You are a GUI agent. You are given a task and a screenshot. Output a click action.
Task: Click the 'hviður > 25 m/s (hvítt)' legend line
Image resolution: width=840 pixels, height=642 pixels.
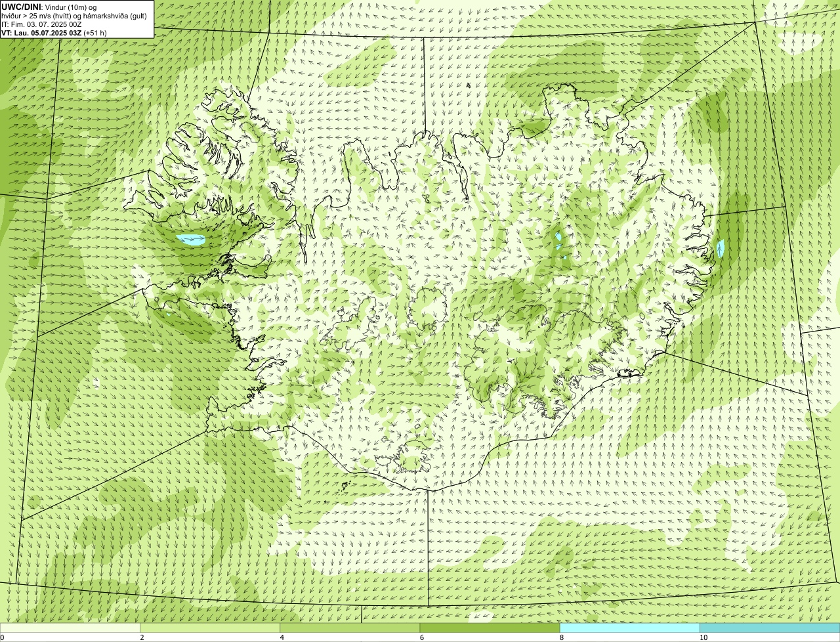click(x=74, y=15)
